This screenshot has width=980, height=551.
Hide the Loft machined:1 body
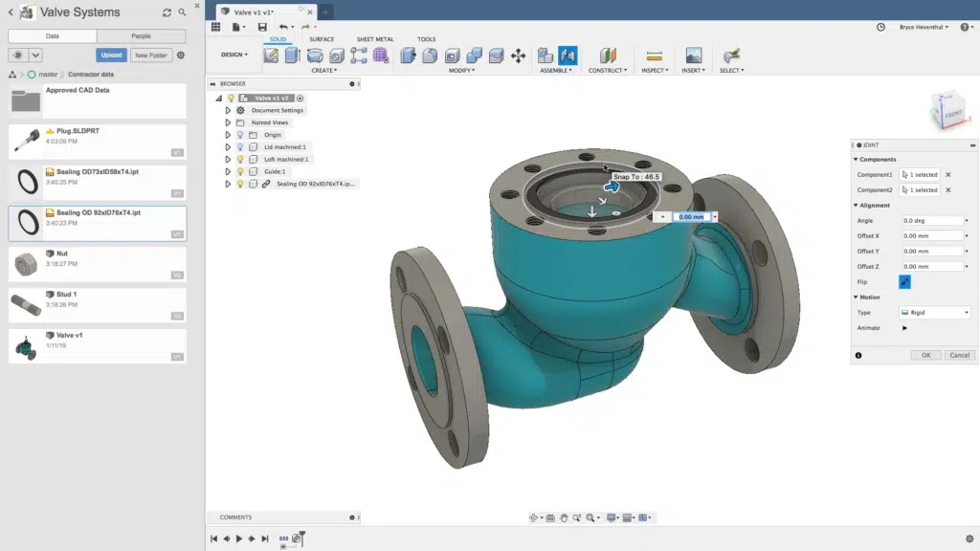[241, 159]
